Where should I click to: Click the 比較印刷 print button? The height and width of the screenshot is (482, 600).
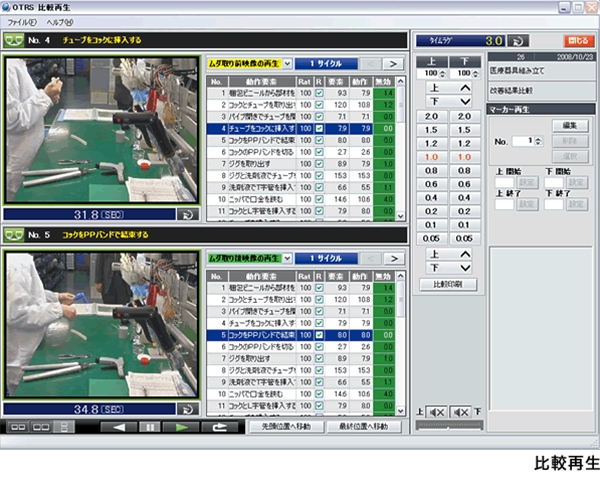448,285
